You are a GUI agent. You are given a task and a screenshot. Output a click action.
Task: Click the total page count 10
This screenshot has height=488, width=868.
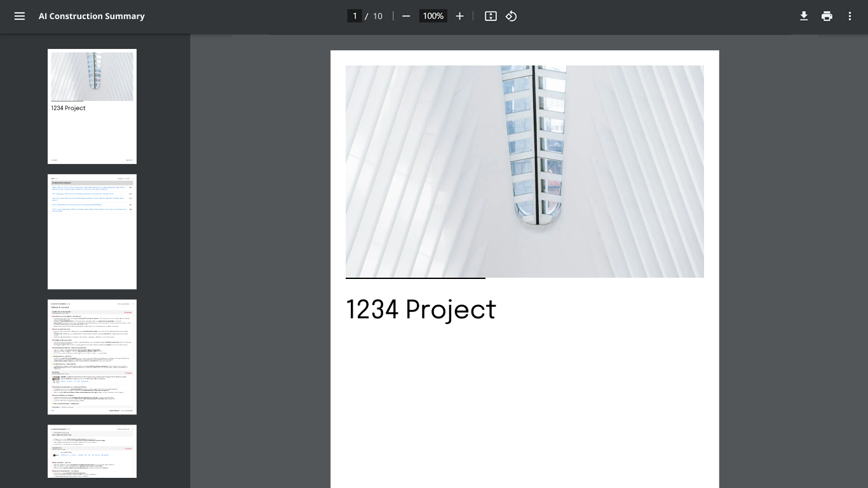point(377,16)
